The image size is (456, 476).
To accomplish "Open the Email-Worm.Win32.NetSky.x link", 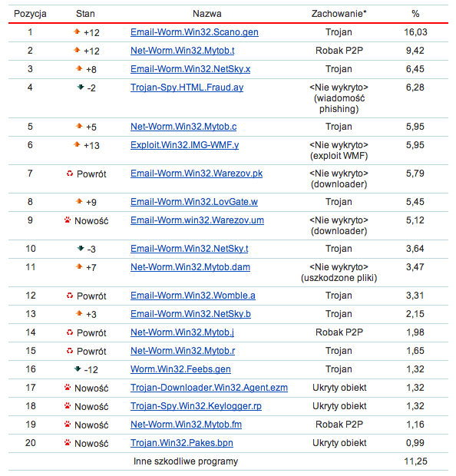I will 190,69.
